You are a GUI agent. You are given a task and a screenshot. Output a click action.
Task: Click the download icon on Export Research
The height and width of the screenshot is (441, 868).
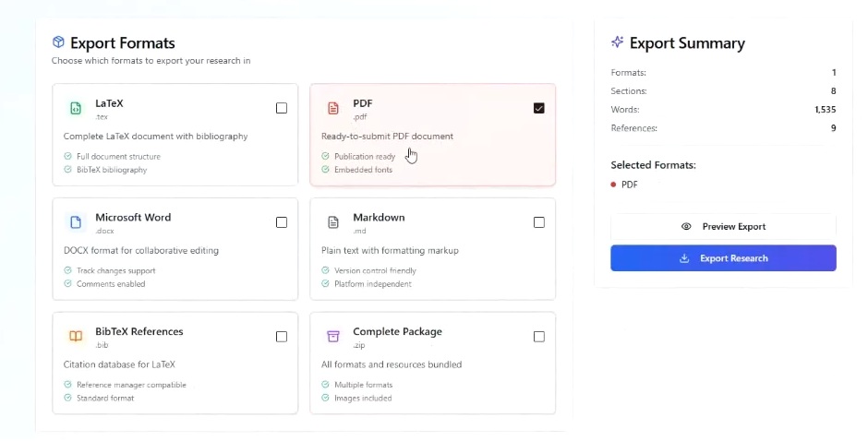684,258
